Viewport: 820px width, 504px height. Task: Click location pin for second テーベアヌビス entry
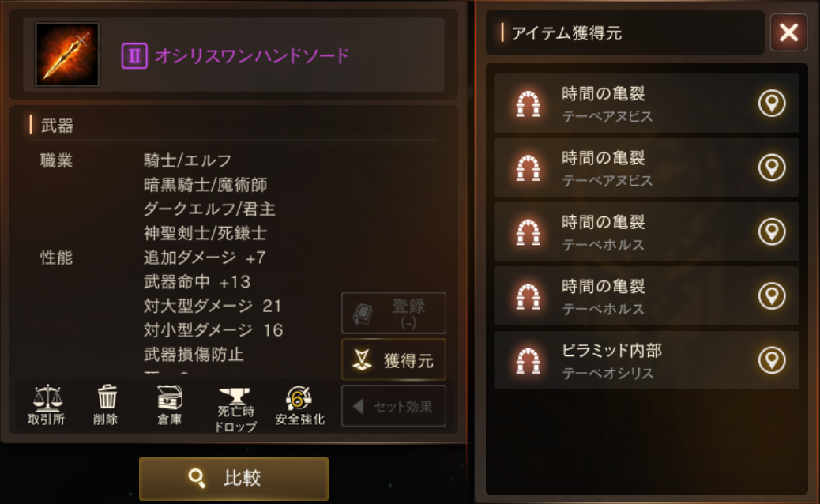[x=772, y=167]
